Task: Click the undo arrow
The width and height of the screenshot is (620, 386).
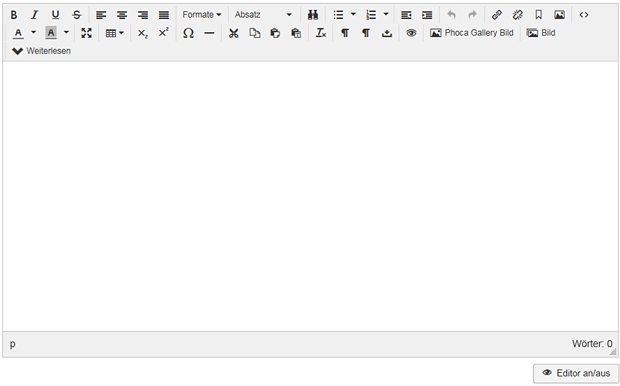Action: (452, 15)
